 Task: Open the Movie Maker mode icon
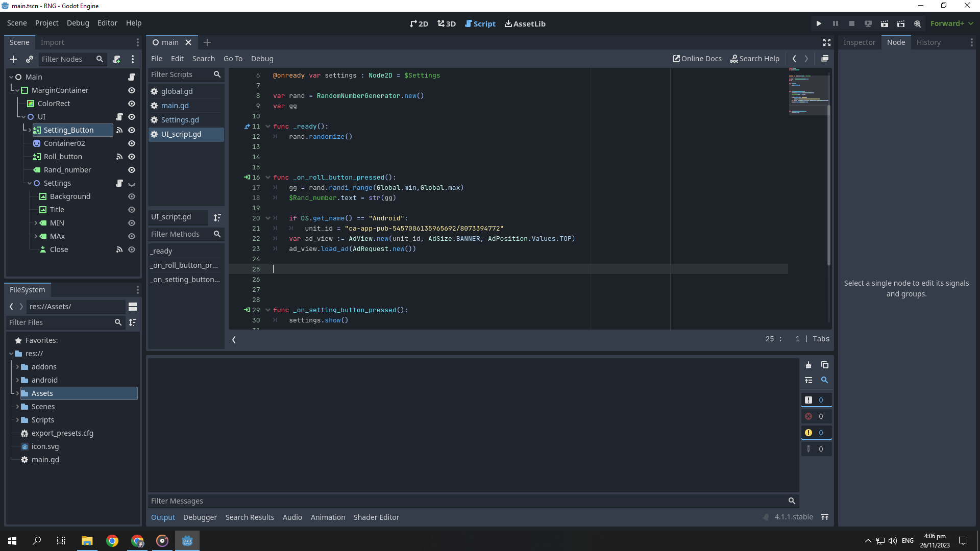917,23
